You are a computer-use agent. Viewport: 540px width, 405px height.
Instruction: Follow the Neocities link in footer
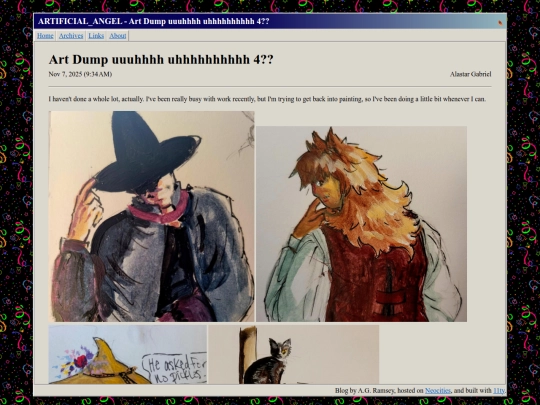click(x=437, y=391)
